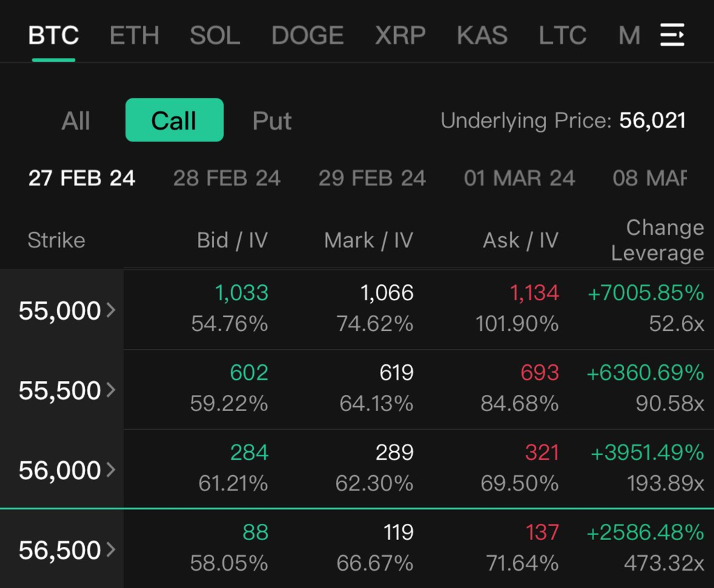Open the coin list menu icon
The width and height of the screenshot is (714, 588).
[672, 35]
